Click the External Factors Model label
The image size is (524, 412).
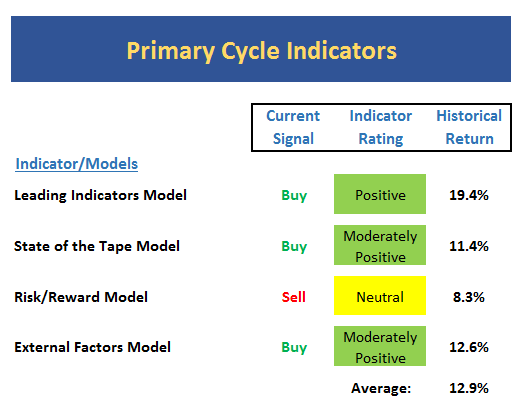[93, 347]
